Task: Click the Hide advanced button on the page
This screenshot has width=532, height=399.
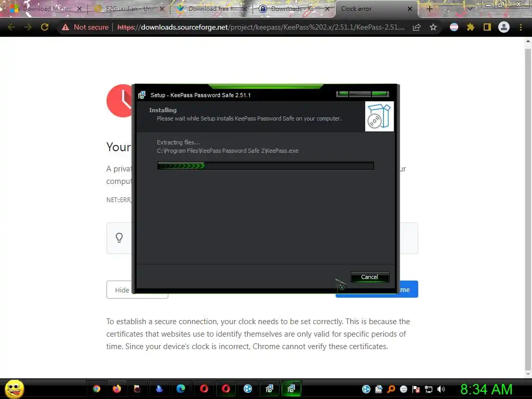Action: (x=137, y=290)
